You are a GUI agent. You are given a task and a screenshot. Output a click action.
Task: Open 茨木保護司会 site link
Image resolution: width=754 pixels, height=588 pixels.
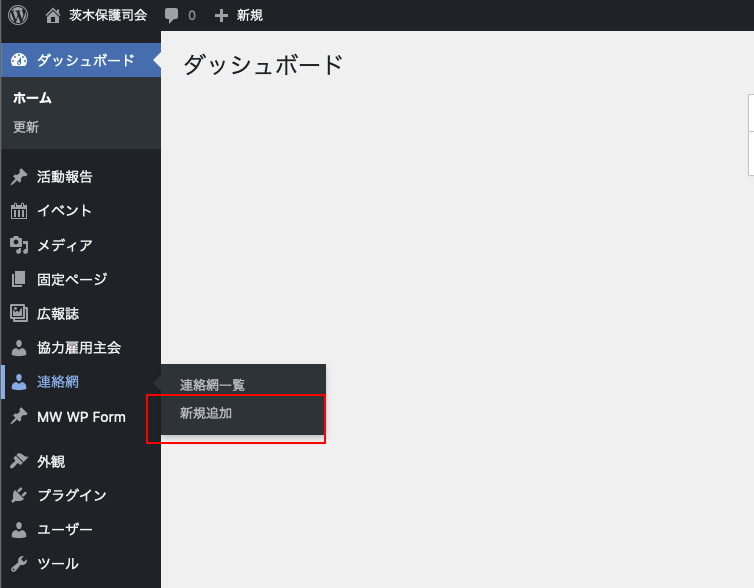click(x=108, y=15)
